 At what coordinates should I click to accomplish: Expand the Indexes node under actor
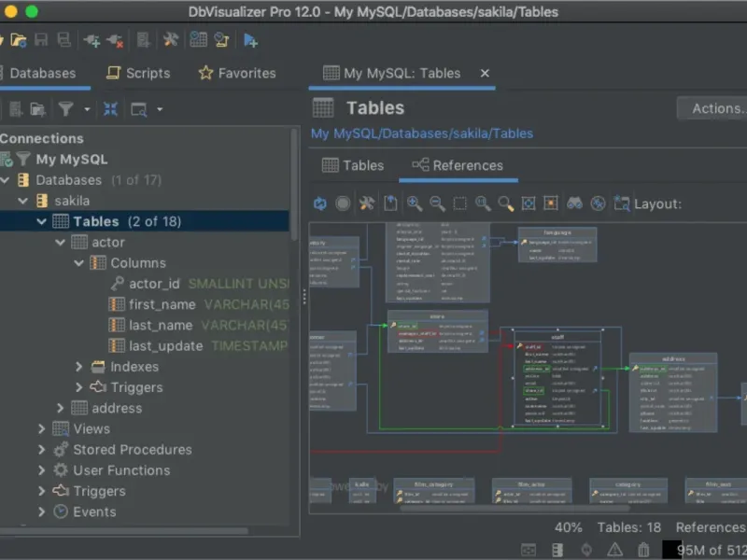79,367
